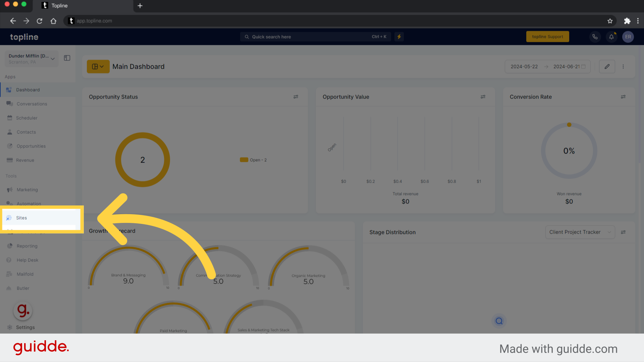Open Conversion Rate widget filter settings
The width and height of the screenshot is (644, 362).
point(623,97)
